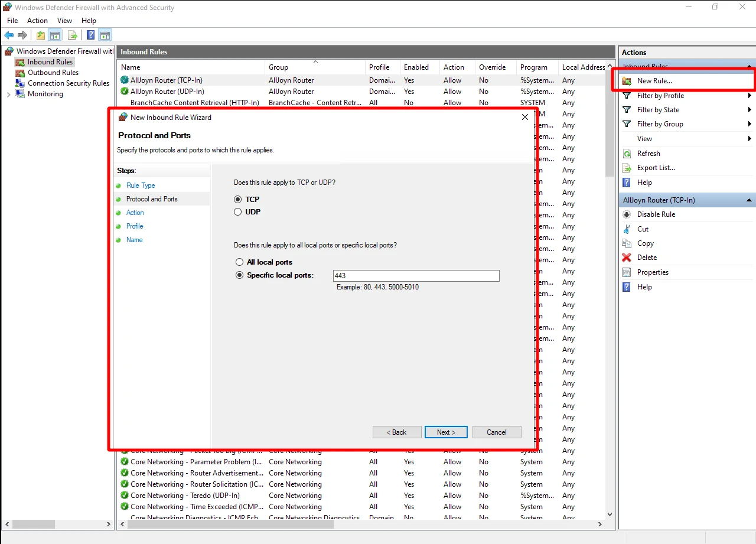Expand the Filter by Profile submenu arrow
Screen dimensions: 756x544
[750, 96]
